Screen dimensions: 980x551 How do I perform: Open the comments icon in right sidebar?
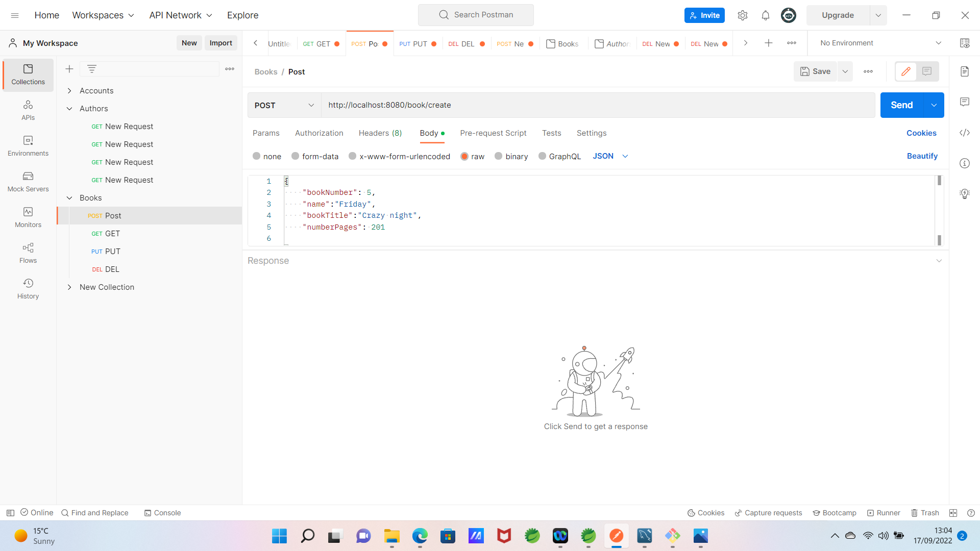click(x=965, y=102)
